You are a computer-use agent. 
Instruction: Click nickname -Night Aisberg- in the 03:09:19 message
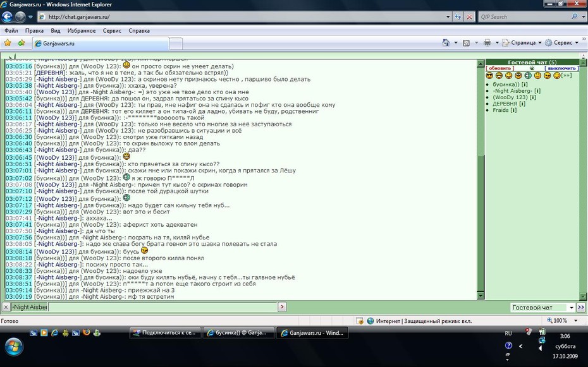coord(102,297)
